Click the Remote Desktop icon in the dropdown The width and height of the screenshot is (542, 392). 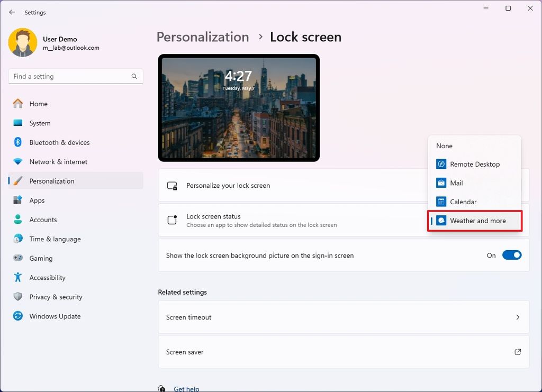tap(440, 164)
